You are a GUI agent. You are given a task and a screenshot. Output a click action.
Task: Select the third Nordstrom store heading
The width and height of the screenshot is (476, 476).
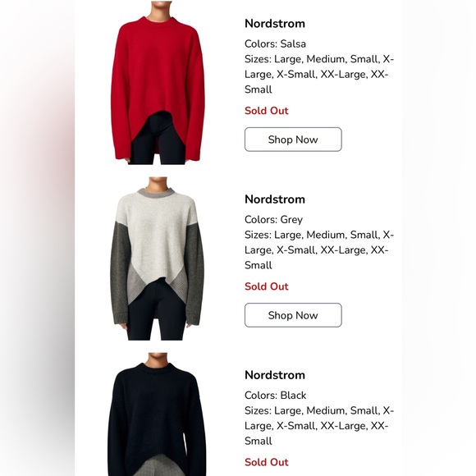point(275,375)
